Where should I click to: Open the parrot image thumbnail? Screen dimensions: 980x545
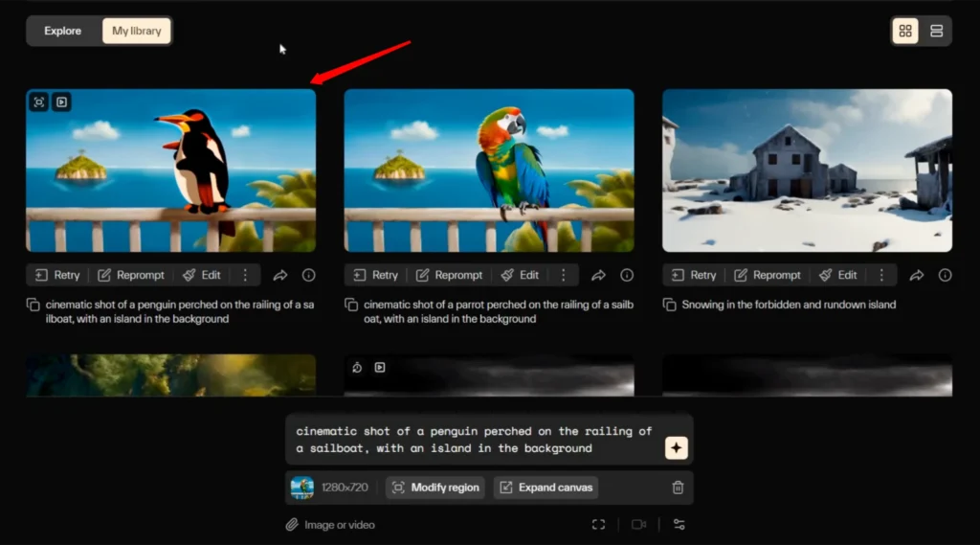point(489,170)
